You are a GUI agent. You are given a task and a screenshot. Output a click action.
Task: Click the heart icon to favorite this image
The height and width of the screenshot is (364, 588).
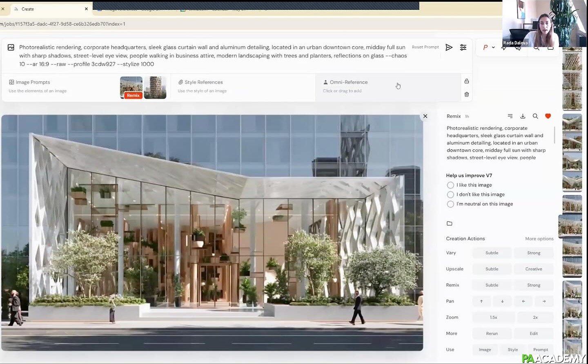[548, 116]
